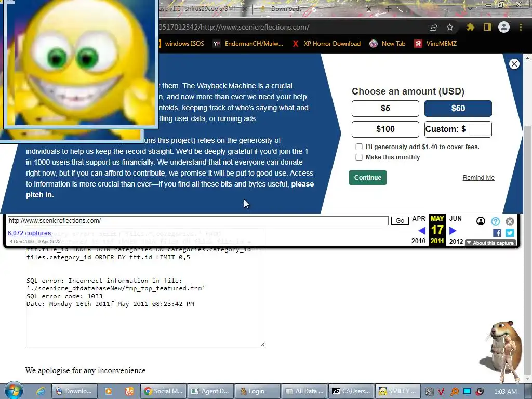This screenshot has width=532, height=399.
Task: Open the 1:03 AM system clock
Action: 506,392
